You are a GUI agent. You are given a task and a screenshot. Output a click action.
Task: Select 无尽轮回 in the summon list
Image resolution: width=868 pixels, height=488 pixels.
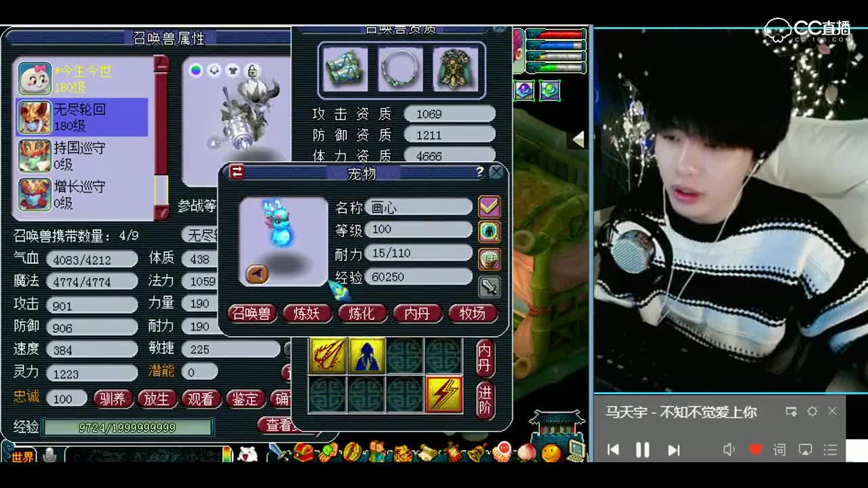pyautogui.click(x=82, y=117)
